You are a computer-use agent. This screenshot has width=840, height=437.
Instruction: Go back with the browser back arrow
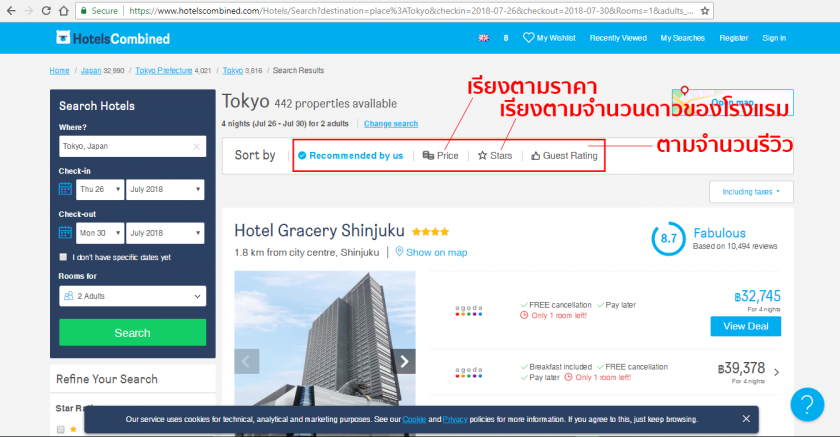[x=11, y=11]
